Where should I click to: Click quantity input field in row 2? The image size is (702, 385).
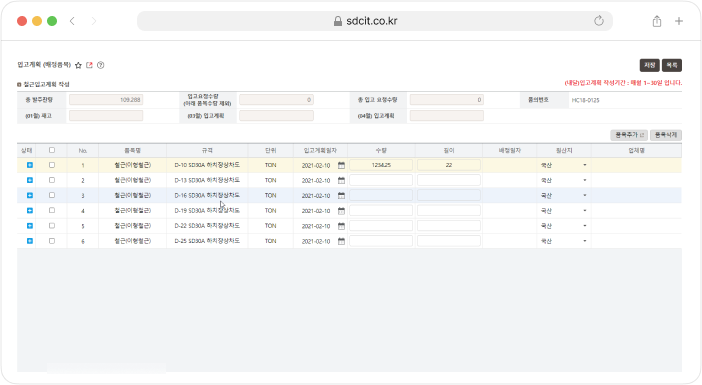(381, 180)
